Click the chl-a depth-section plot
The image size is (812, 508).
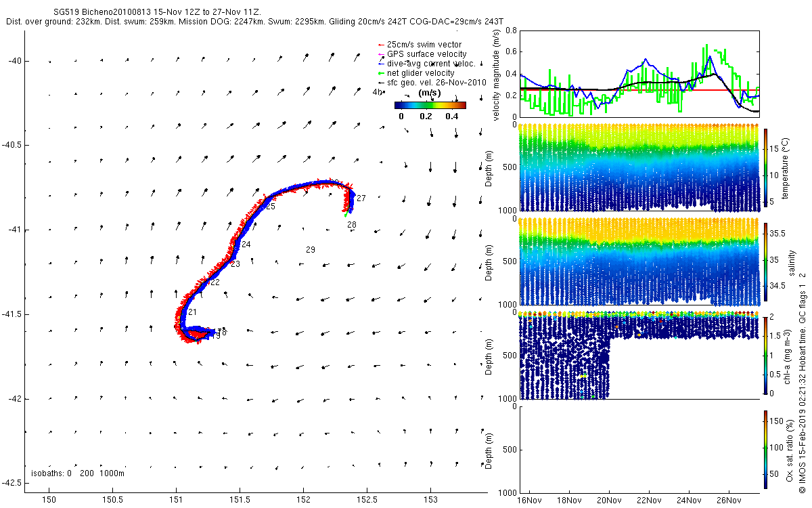point(639,356)
